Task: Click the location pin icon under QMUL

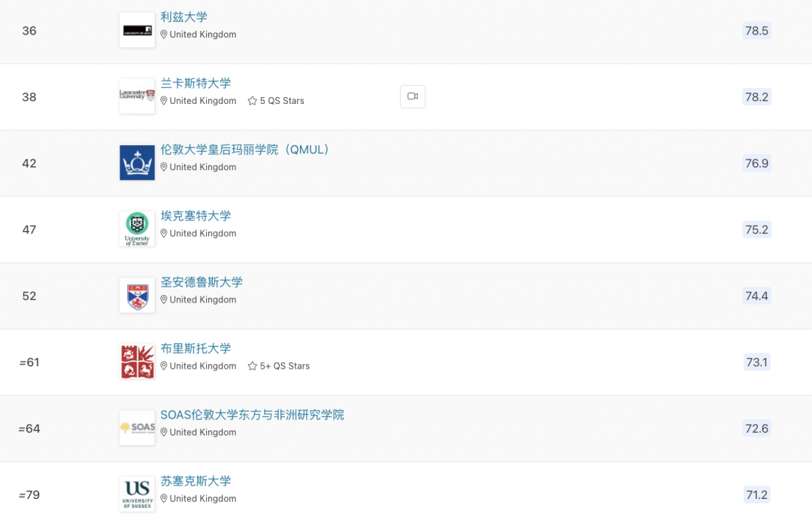Action: [x=164, y=167]
